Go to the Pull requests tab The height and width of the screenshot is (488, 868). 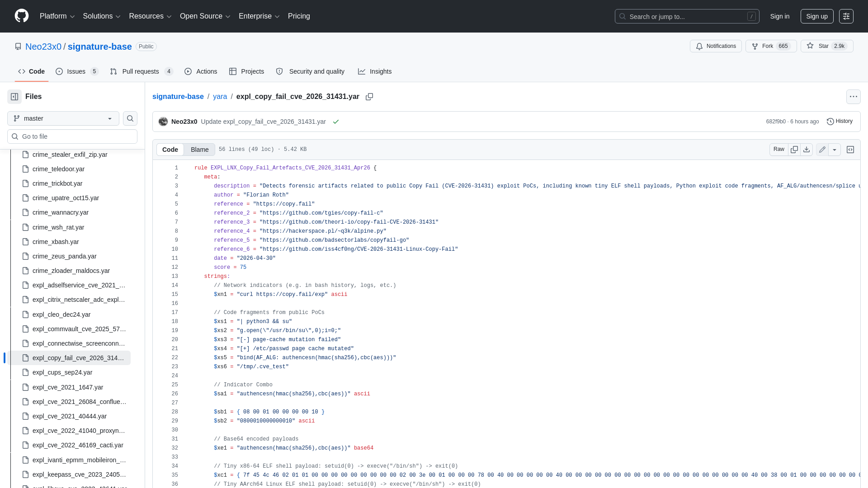click(x=142, y=71)
